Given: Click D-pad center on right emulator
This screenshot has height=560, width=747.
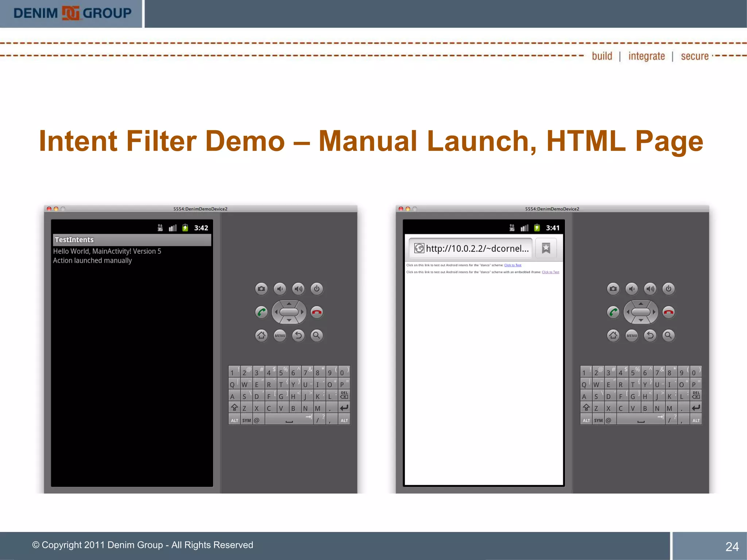Looking at the screenshot, I should pos(641,312).
